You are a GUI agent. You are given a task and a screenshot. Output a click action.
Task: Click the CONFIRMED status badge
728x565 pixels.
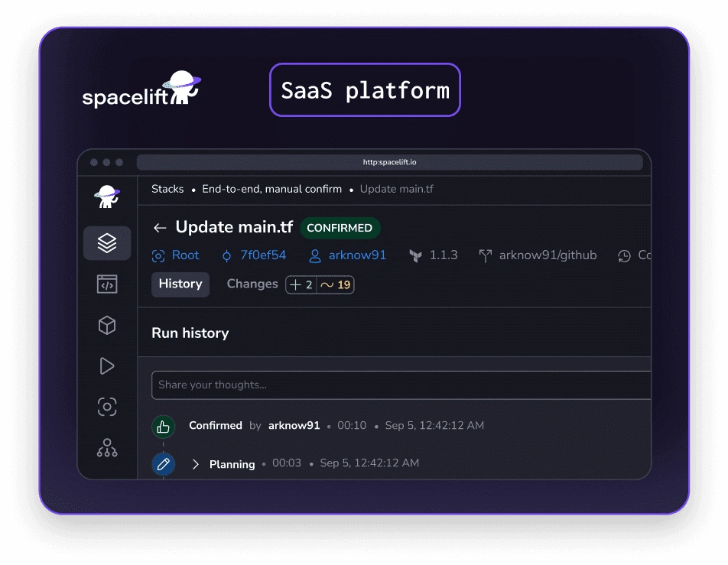tap(340, 228)
